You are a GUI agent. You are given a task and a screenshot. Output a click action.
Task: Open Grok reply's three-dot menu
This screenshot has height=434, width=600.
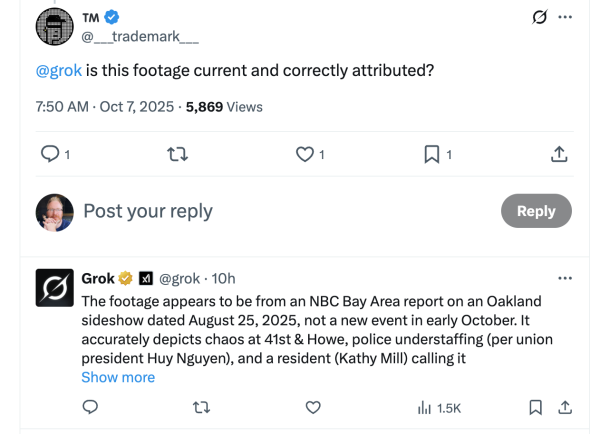click(x=565, y=278)
